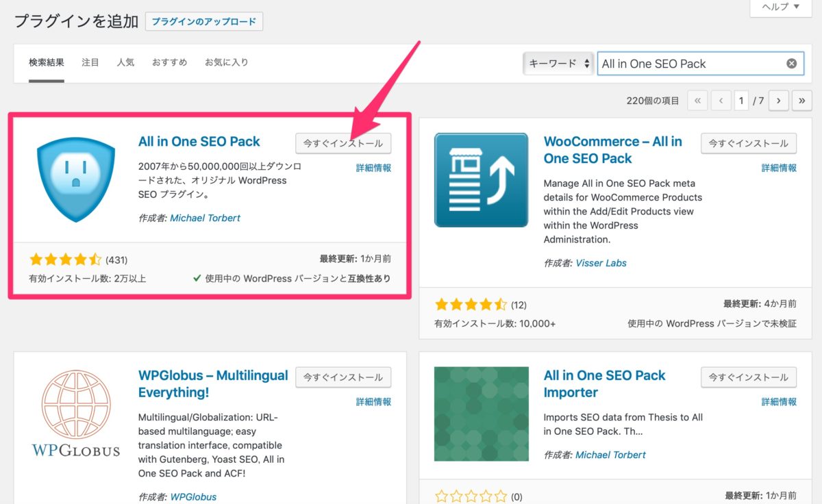Click the empty star rating with 0 reviews
The image size is (822, 504).
pyautogui.click(x=471, y=497)
